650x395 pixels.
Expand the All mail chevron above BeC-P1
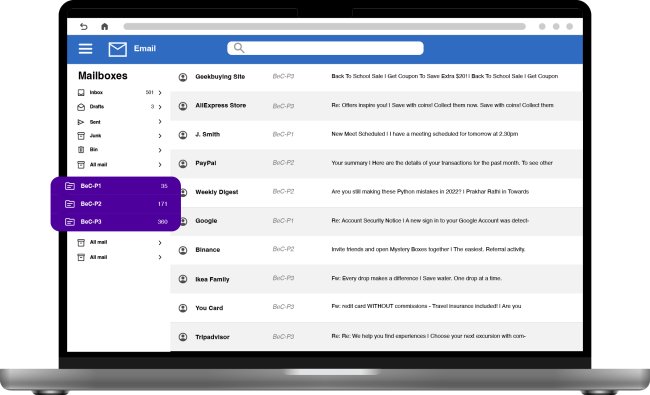tap(160, 165)
